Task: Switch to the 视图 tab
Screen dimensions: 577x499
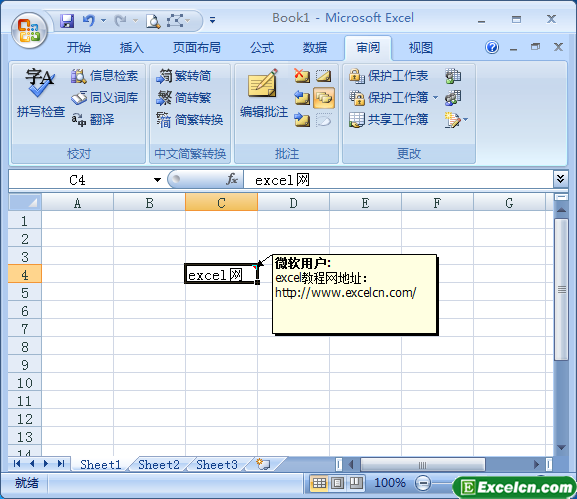Action: (x=421, y=47)
